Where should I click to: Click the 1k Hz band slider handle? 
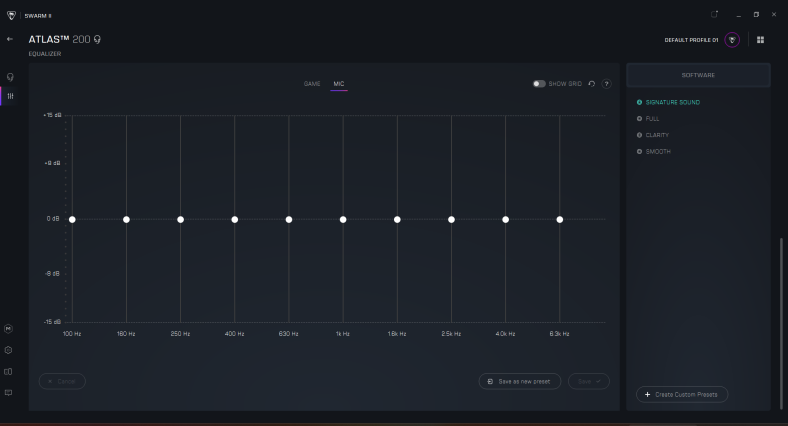pyautogui.click(x=343, y=219)
